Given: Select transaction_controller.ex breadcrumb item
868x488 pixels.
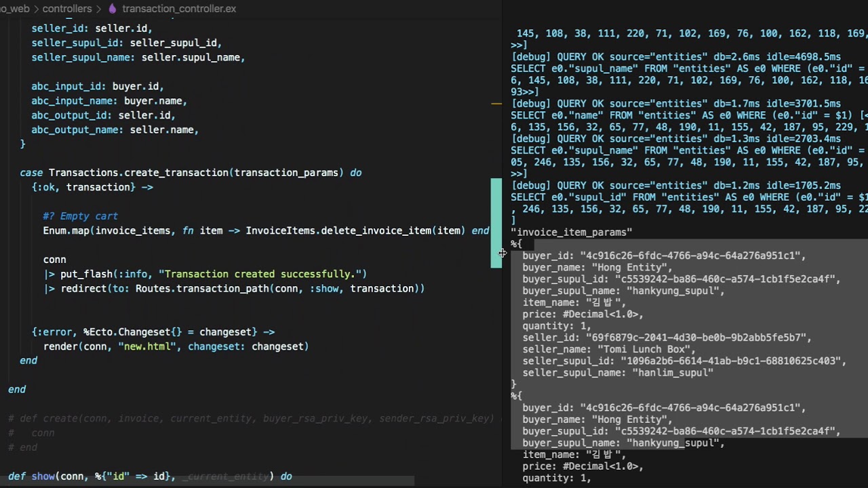Looking at the screenshot, I should [x=179, y=9].
